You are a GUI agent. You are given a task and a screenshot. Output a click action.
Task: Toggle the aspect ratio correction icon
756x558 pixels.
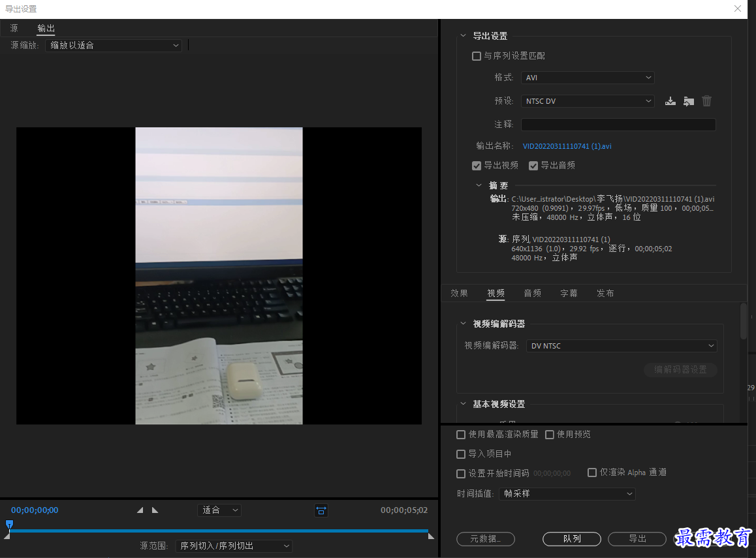[321, 510]
